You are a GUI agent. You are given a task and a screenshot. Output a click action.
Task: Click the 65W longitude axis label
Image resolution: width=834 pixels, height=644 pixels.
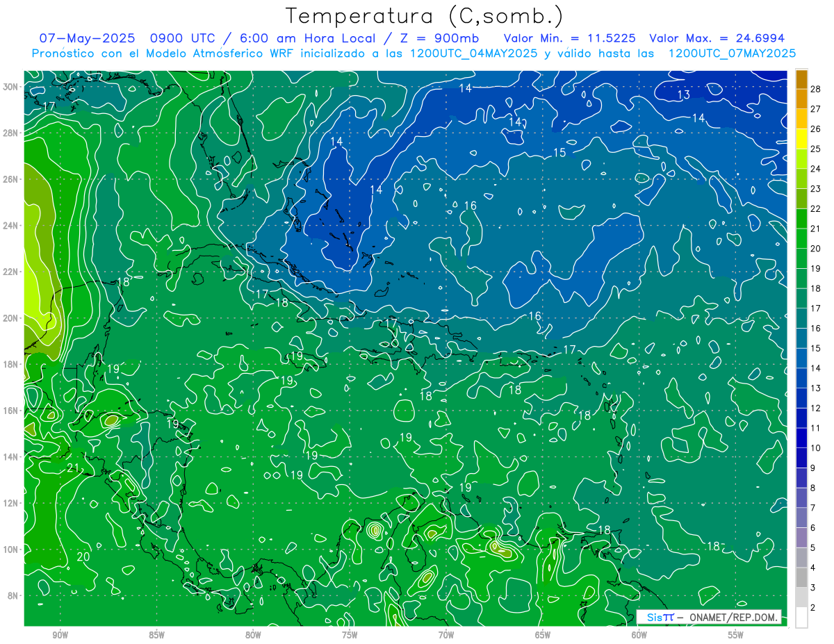coord(543,635)
